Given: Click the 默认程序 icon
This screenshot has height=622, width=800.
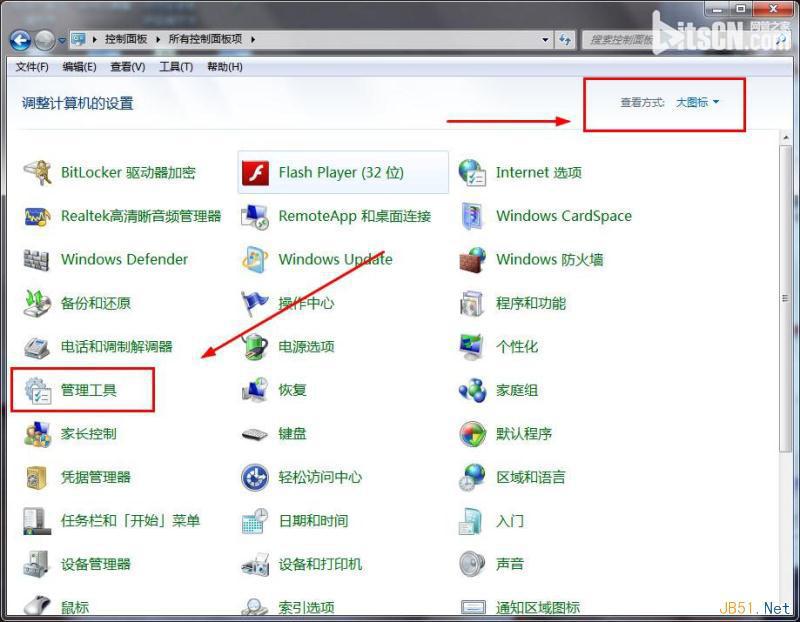Looking at the screenshot, I should point(472,434).
